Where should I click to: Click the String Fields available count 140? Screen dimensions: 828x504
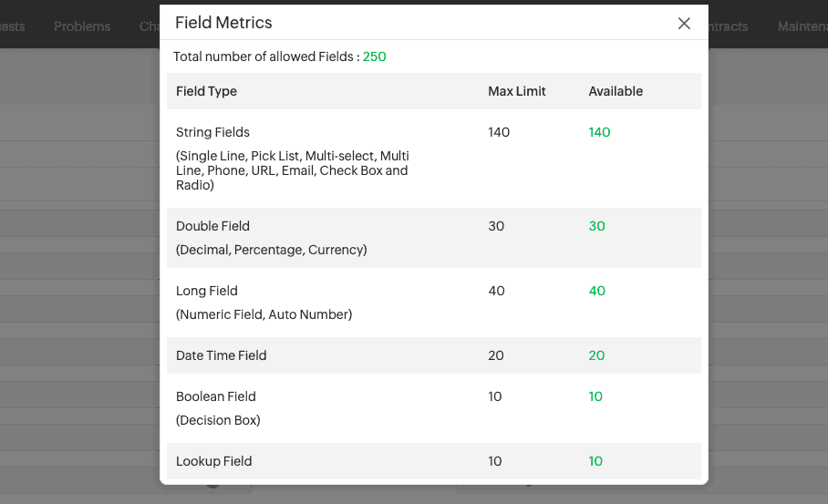tap(599, 132)
